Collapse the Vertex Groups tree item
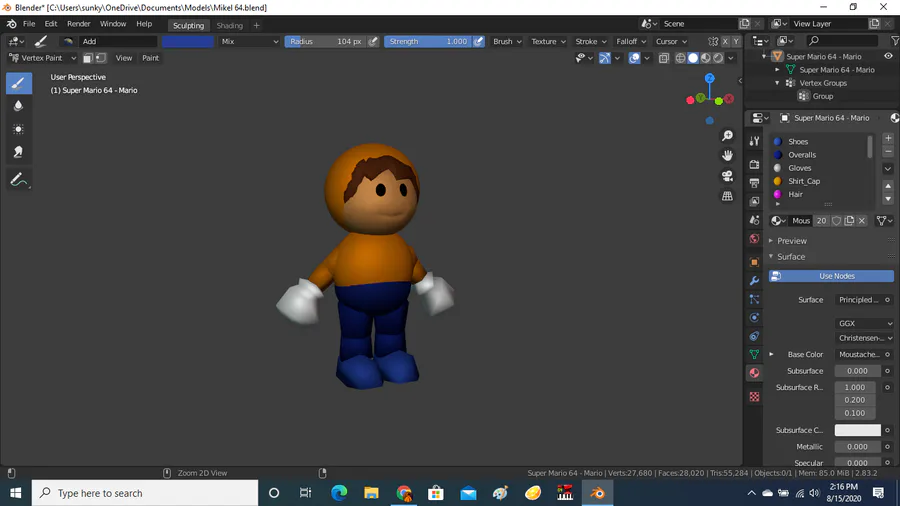Viewport: 900px width, 506px height. coord(777,83)
